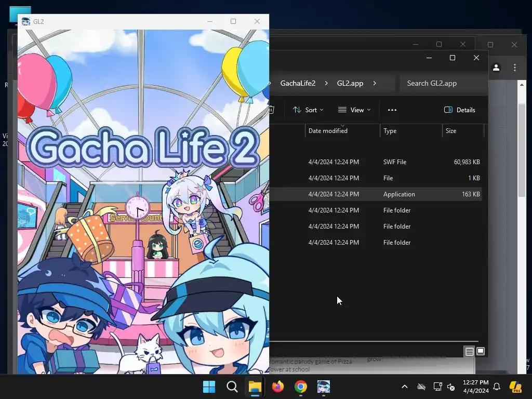Screen dimensions: 532x399
Task: Select the SWF File row
Action: click(376, 162)
